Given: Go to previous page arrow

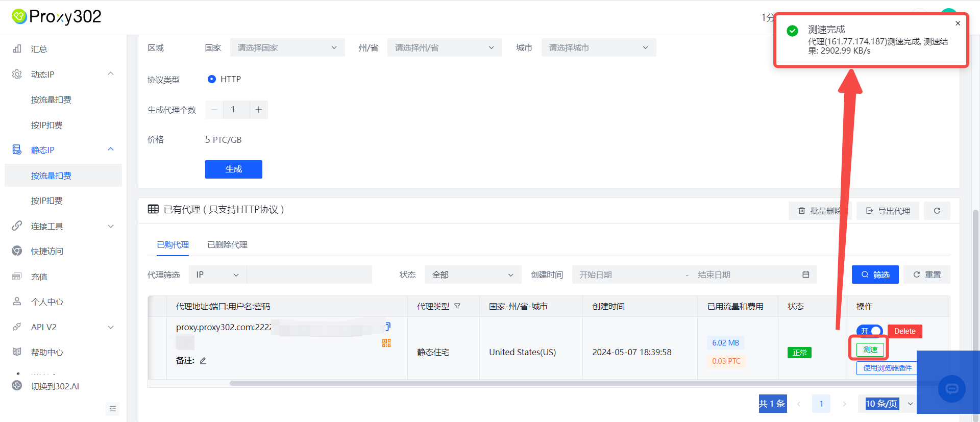Looking at the screenshot, I should coord(799,404).
